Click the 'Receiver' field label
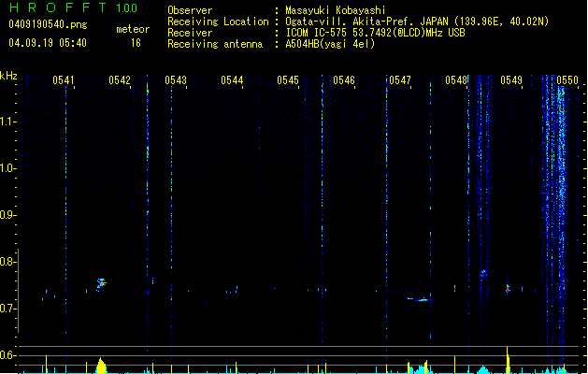588x374 pixels. point(190,33)
